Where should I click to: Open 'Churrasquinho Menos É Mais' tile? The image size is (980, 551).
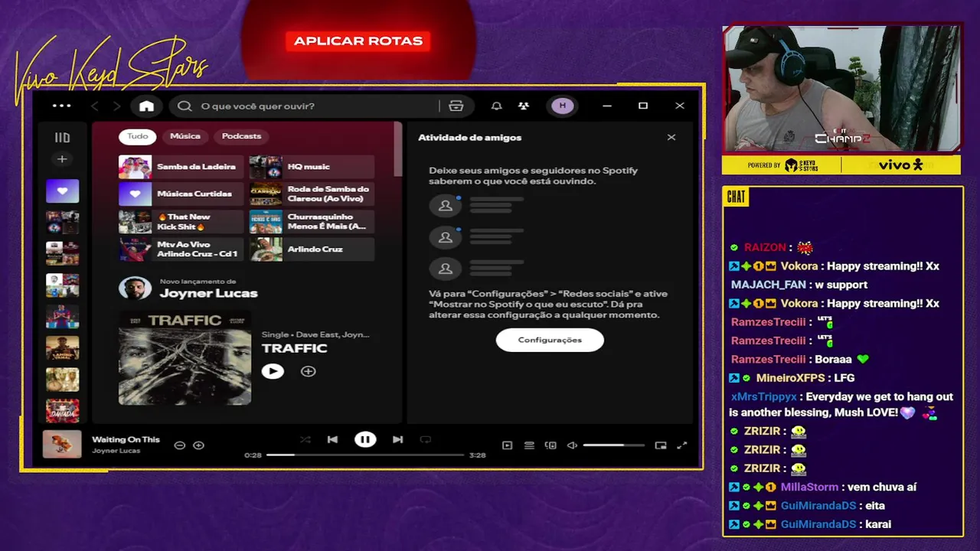click(312, 222)
